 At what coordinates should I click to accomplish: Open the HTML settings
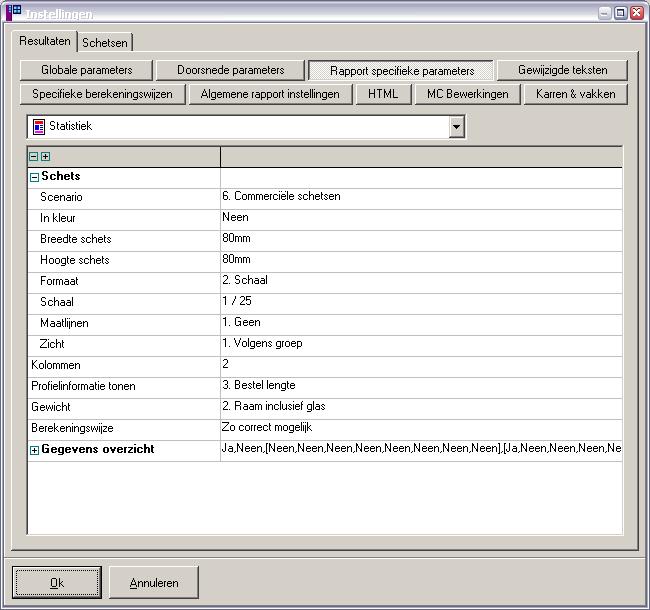(383, 94)
